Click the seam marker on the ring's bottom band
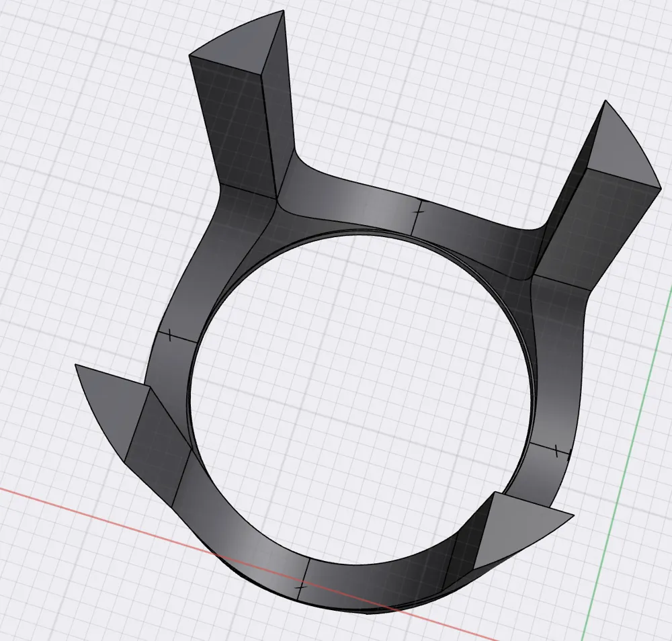Image resolution: width=672 pixels, height=641 pixels. coord(302,578)
